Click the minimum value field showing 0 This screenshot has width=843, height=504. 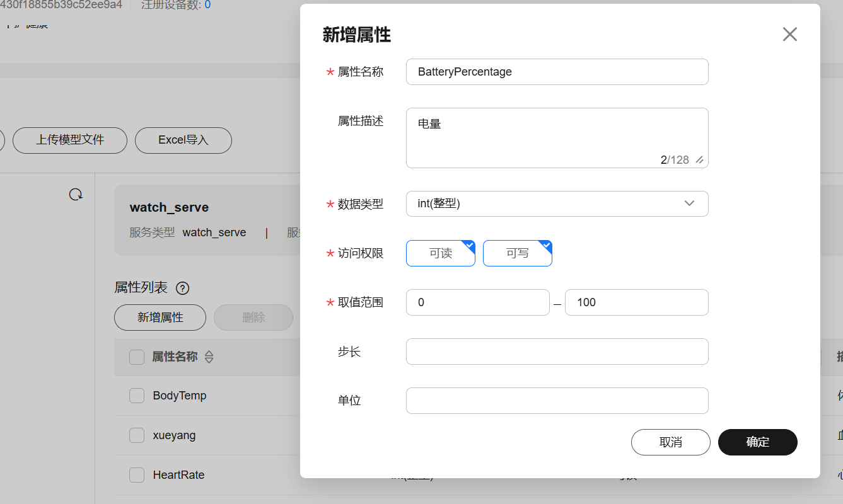pyautogui.click(x=478, y=302)
